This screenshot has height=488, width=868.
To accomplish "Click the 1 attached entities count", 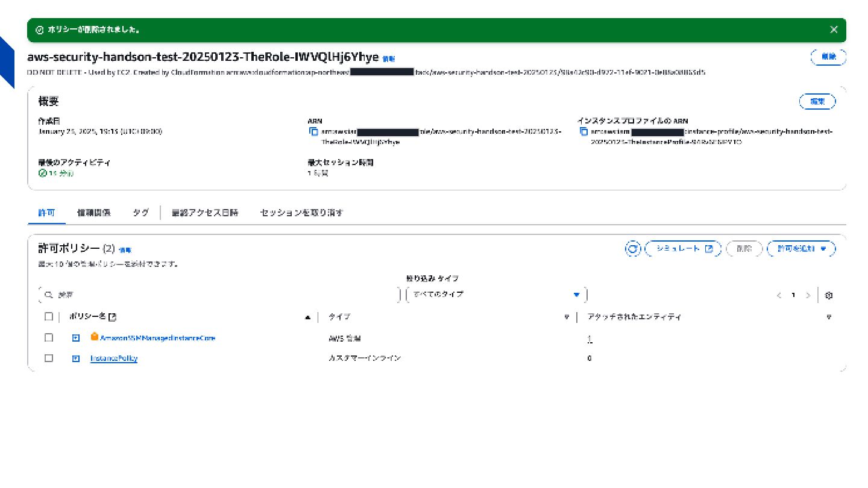I will pyautogui.click(x=590, y=339).
